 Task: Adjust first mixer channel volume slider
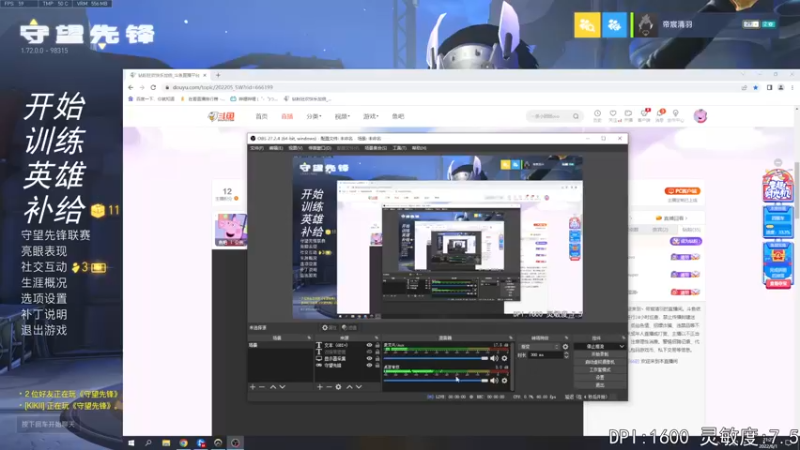tap(436, 358)
